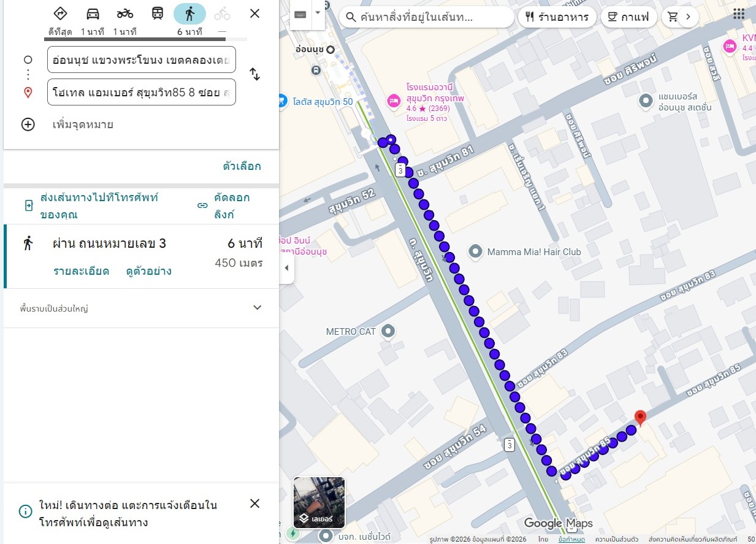Viewport: 756px width, 544px height.
Task: Click the search along route box
Action: tap(427, 17)
